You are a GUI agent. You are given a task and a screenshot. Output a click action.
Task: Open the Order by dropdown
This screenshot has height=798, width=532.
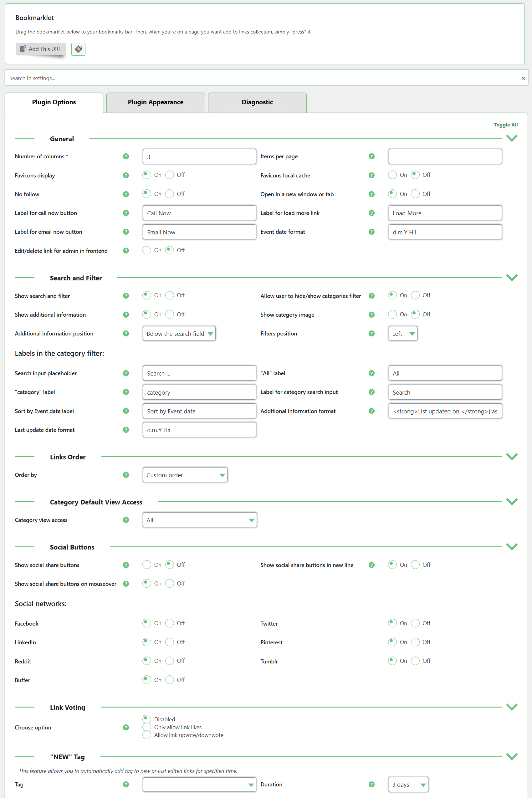pos(185,475)
